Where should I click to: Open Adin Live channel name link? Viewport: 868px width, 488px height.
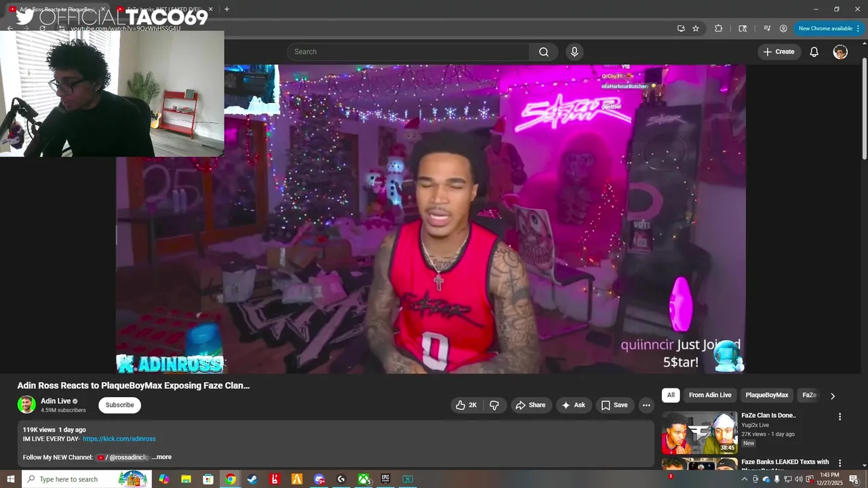pos(56,401)
